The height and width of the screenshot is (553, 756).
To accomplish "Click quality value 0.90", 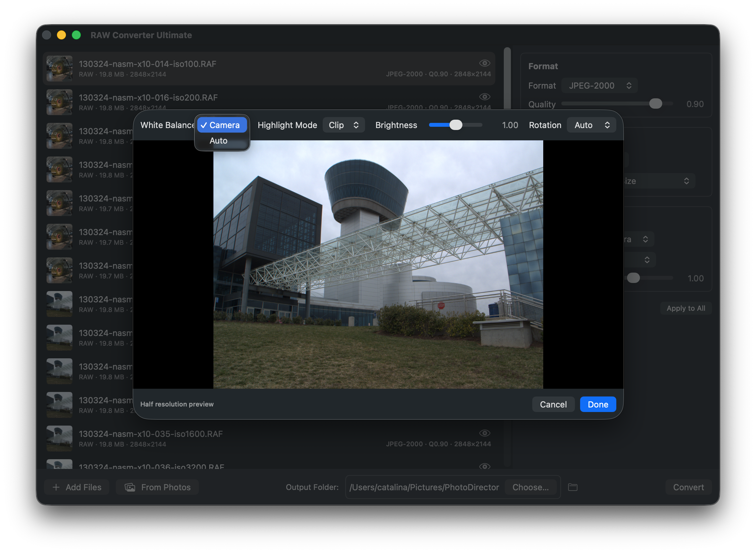I will (x=695, y=104).
